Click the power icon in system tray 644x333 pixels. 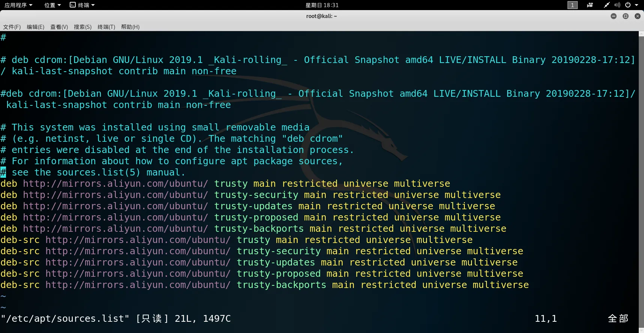coord(628,5)
